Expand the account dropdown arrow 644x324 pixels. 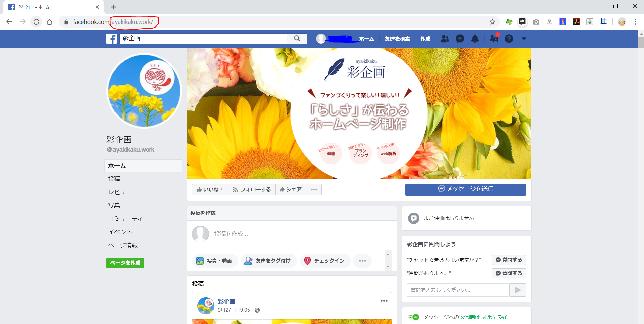click(x=524, y=39)
